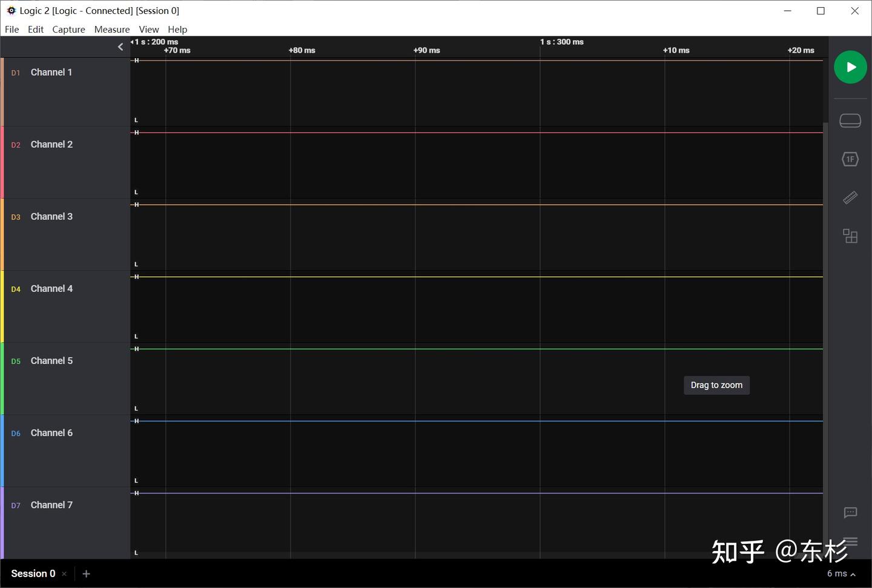This screenshot has width=872, height=588.
Task: Open the main menu hamburger icon
Action: point(850,541)
